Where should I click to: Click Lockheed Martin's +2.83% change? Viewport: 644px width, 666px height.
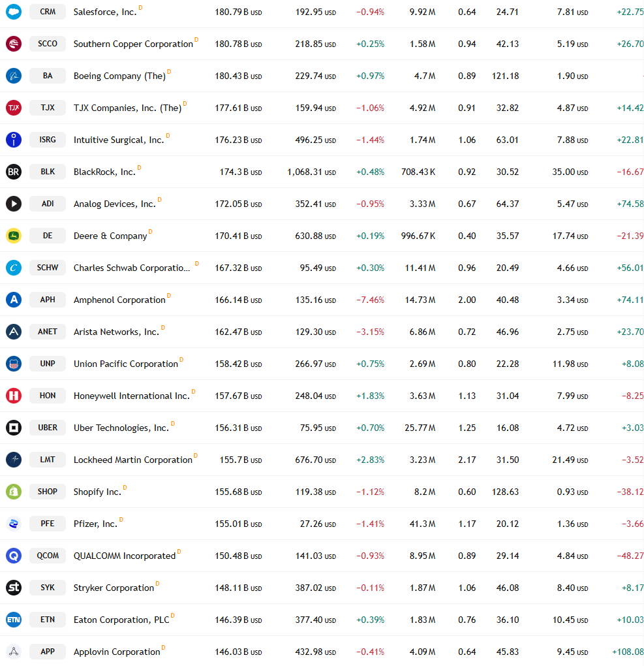click(x=370, y=460)
